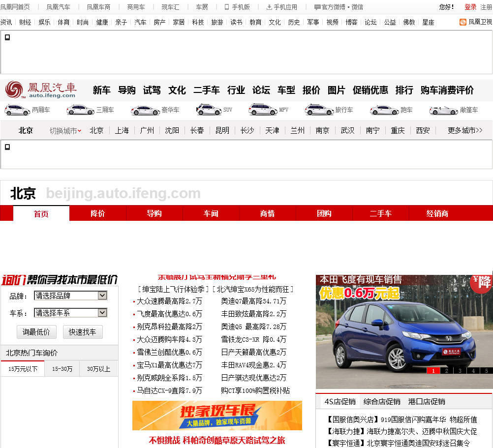493x448 pixels.
Task: Open 购车消费评价 in main navigation
Action: point(447,90)
